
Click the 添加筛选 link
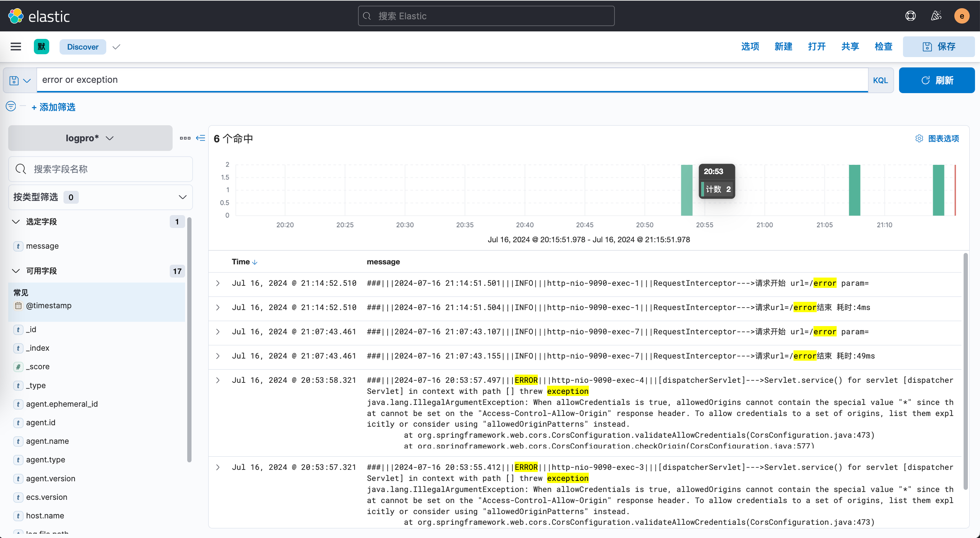point(53,107)
